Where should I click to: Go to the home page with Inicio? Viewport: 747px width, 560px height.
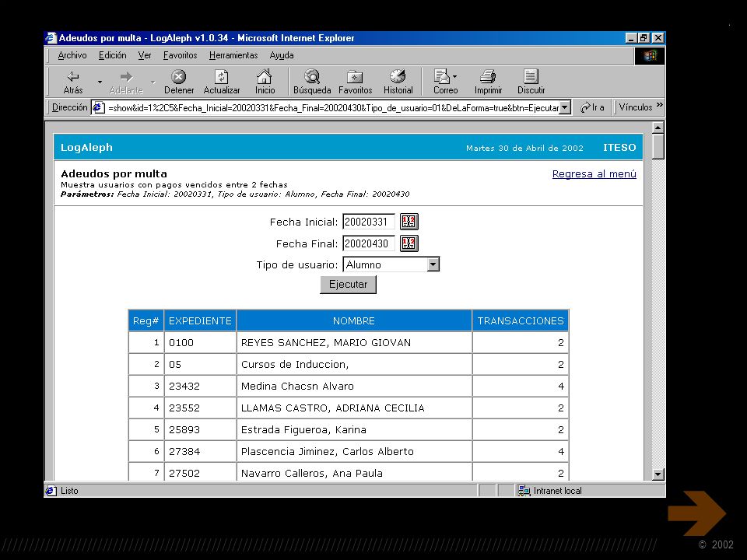[x=265, y=82]
